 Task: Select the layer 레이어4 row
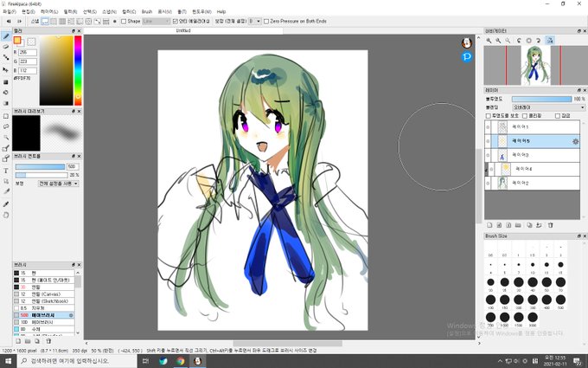(x=534, y=169)
